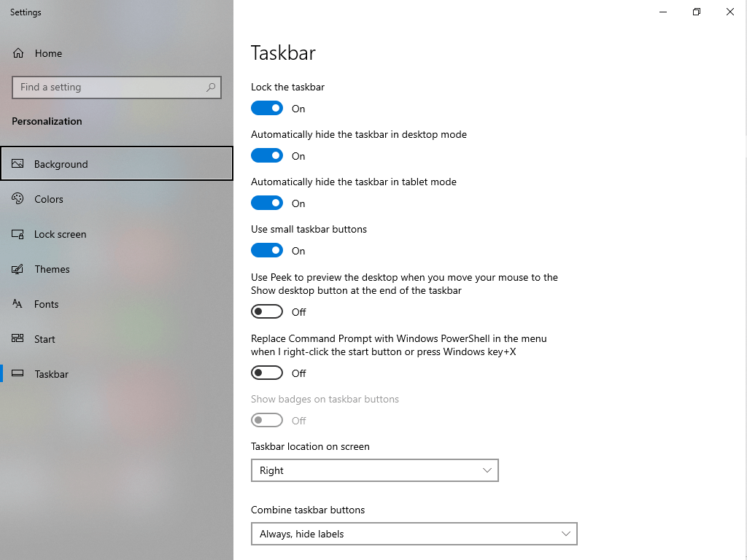This screenshot has width=747, height=560.
Task: Click the Lock screen monitor icon
Action: tap(18, 234)
